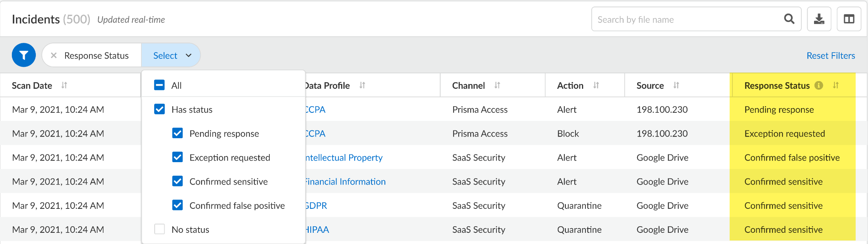Screen dimensions: 868x244
Task: Open the Select dropdown for Response Status
Action: pyautogui.click(x=172, y=56)
